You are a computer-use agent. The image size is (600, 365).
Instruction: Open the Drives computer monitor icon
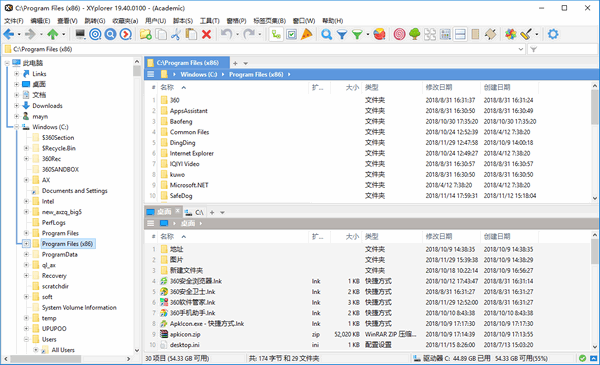80,34
